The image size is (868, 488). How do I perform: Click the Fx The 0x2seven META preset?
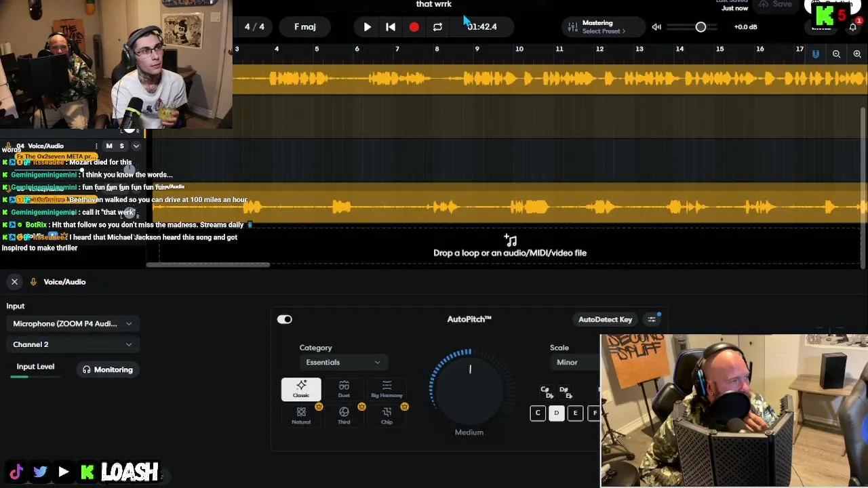coord(56,157)
